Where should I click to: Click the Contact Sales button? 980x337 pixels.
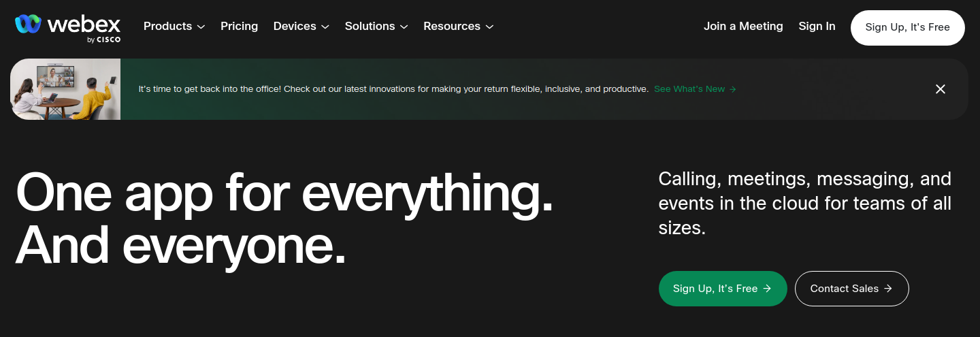tap(851, 289)
